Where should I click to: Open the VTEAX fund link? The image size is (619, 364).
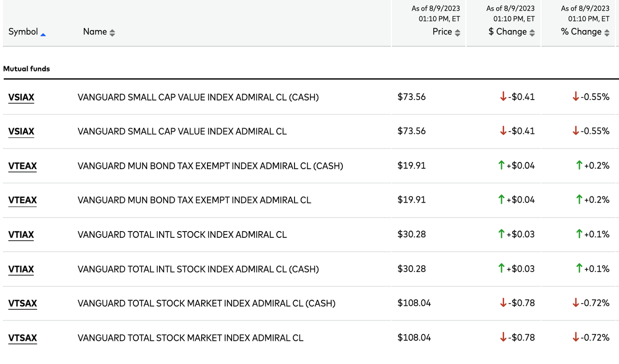22,165
